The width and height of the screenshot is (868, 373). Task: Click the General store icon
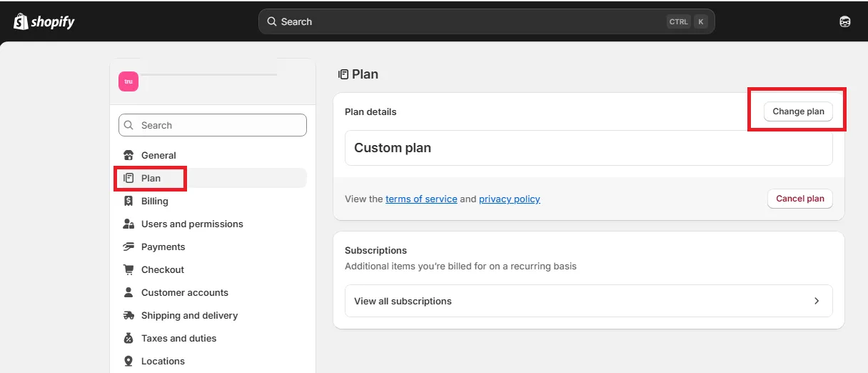(x=128, y=155)
